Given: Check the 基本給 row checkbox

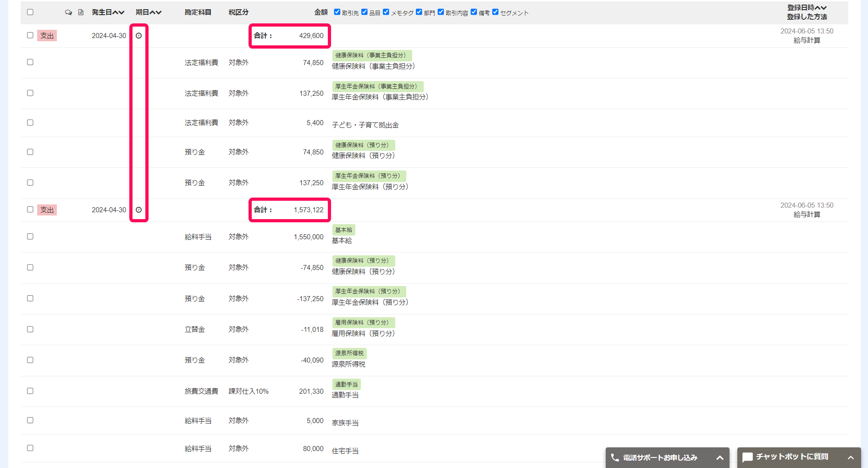Looking at the screenshot, I should click(x=30, y=237).
